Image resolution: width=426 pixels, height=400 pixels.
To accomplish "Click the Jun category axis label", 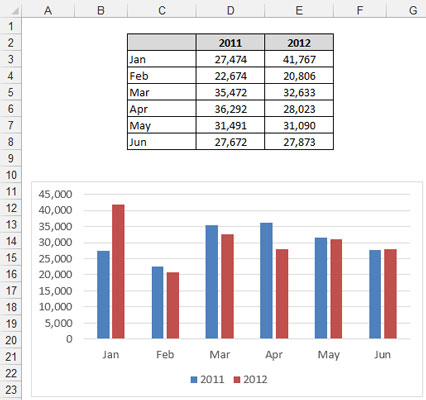I will point(382,354).
